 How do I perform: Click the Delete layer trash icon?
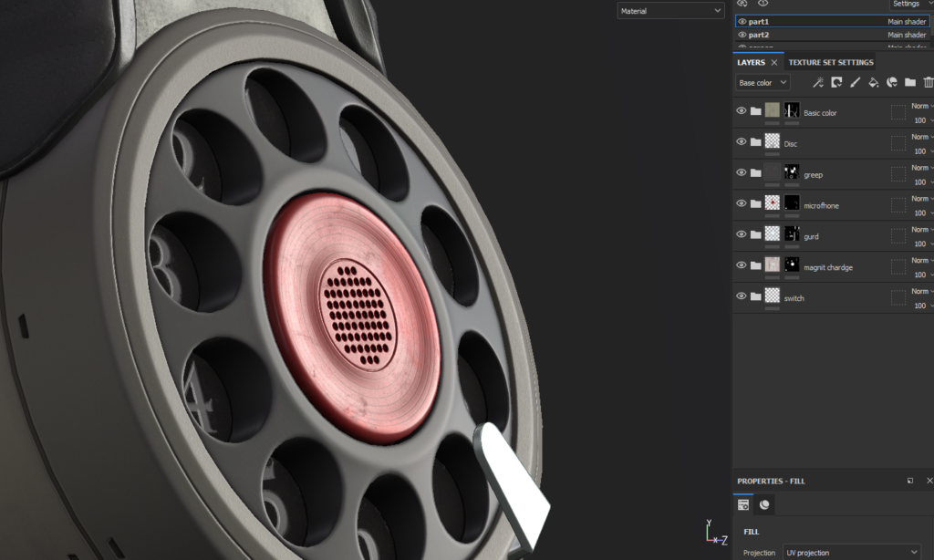(929, 82)
